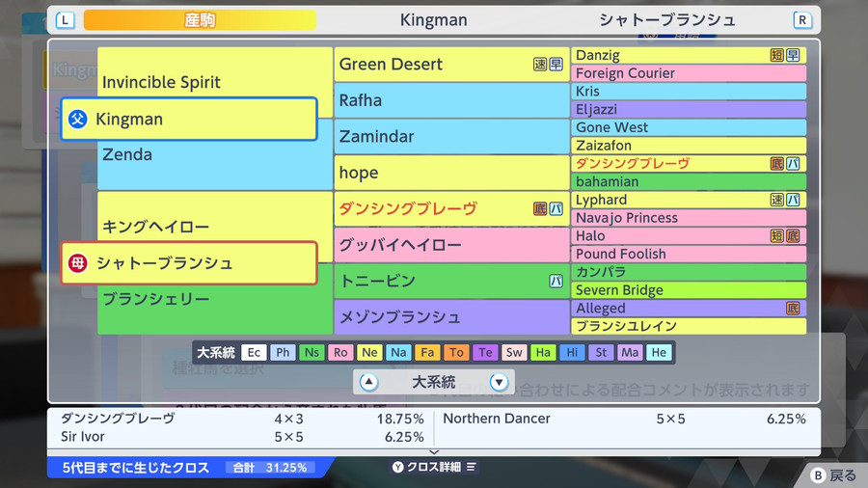Click the 速 factor icon on Green Desert

tap(540, 65)
